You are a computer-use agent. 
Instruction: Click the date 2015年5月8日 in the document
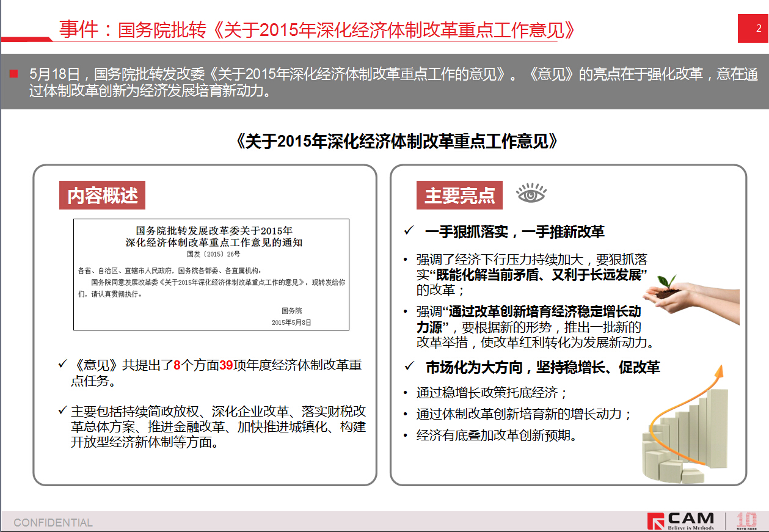tap(291, 322)
